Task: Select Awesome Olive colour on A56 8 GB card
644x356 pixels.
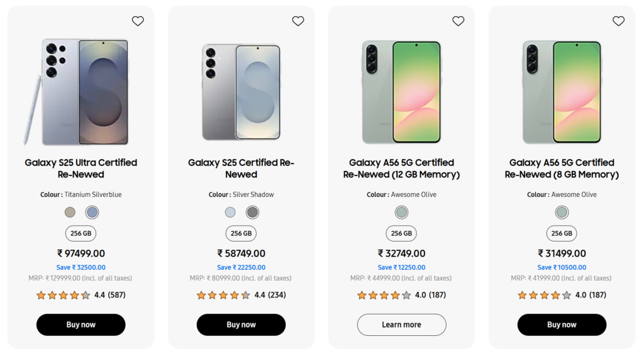Action: [x=562, y=213]
